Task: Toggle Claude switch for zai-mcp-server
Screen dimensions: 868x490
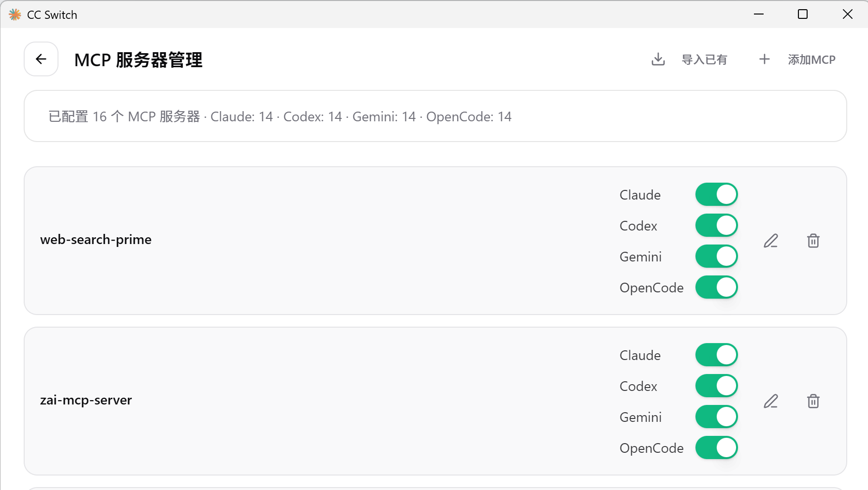Action: (716, 355)
